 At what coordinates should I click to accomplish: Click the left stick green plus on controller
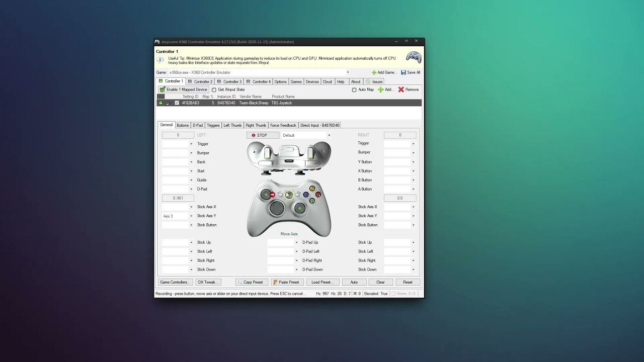(266, 195)
